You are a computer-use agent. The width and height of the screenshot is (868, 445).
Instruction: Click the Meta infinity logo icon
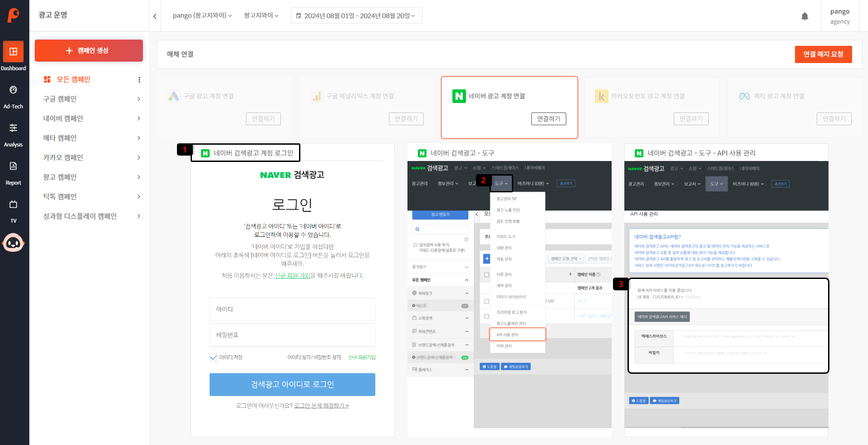point(745,96)
